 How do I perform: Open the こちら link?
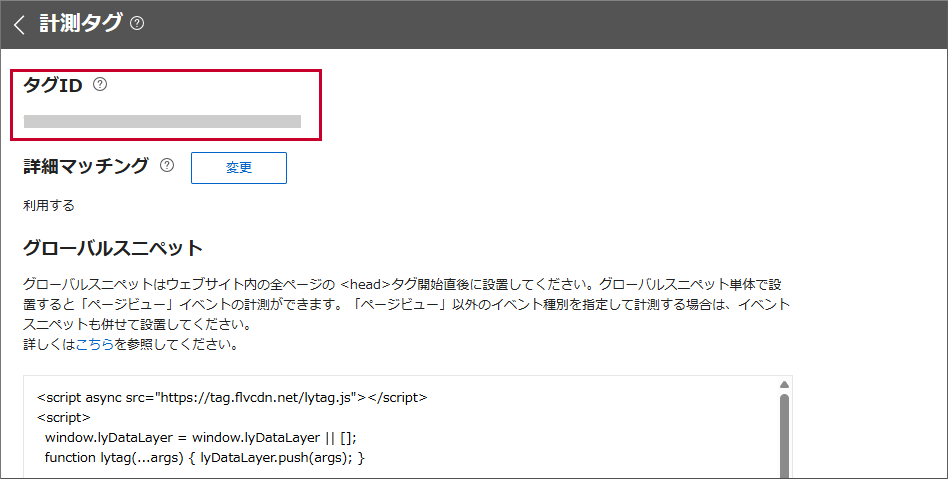click(x=95, y=345)
